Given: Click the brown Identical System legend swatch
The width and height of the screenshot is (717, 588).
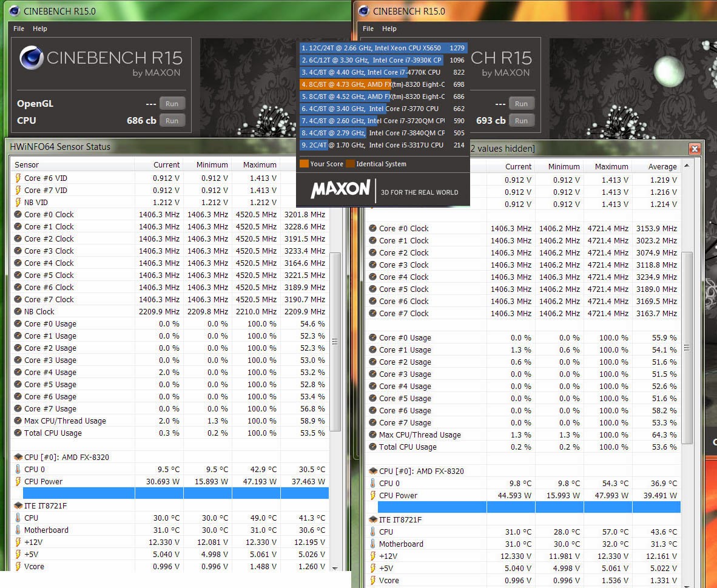Looking at the screenshot, I should click(350, 164).
